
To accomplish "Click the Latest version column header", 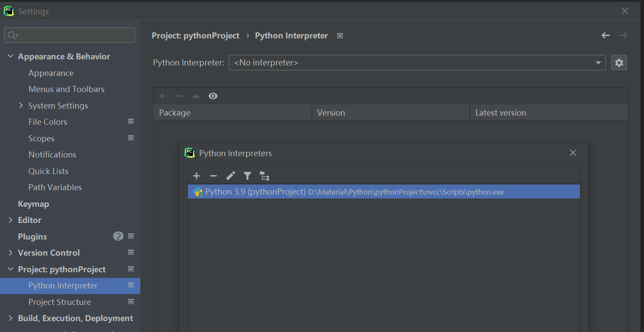I will tap(549, 113).
